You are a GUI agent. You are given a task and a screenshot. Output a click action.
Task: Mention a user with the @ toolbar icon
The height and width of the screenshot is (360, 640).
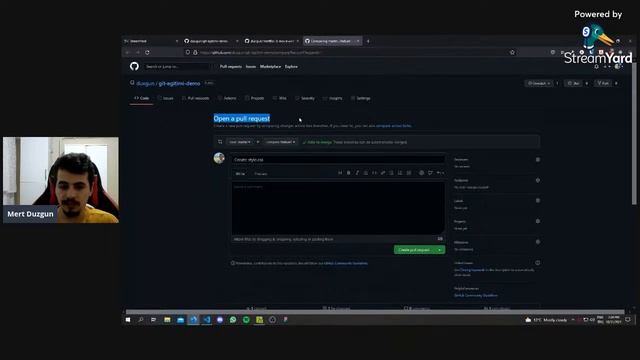coord(422,173)
